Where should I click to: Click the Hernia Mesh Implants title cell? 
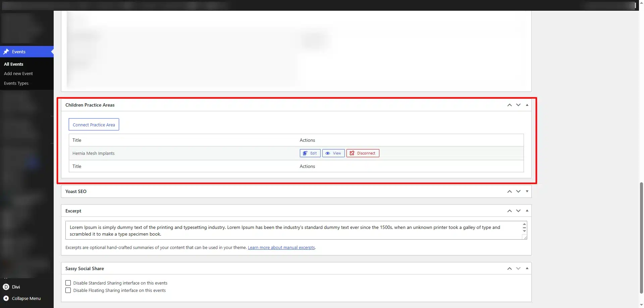(x=94, y=153)
